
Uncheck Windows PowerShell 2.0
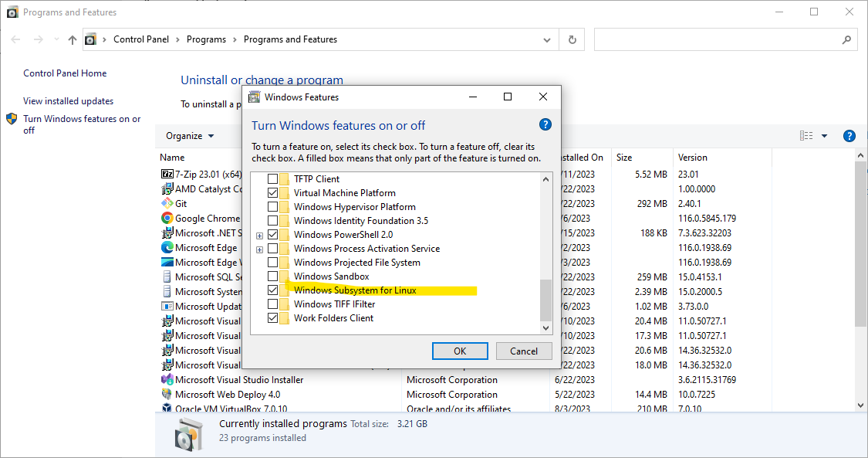coord(273,234)
